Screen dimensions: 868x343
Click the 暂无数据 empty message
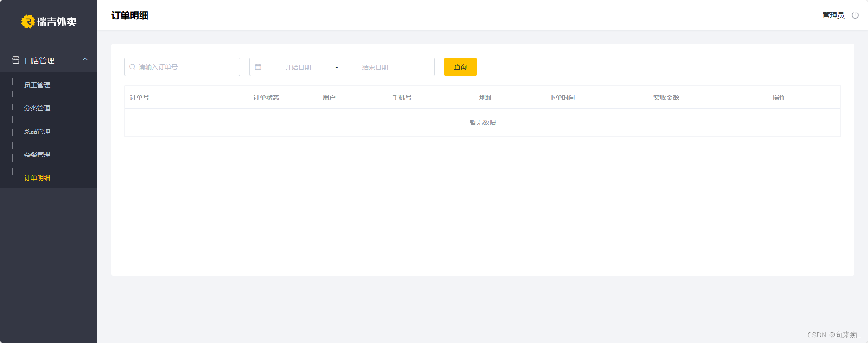(x=483, y=123)
